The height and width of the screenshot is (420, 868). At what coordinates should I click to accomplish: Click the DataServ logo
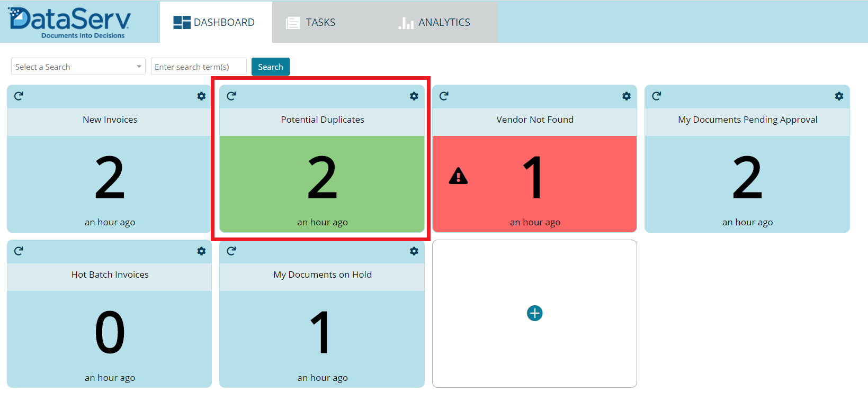pyautogui.click(x=69, y=22)
